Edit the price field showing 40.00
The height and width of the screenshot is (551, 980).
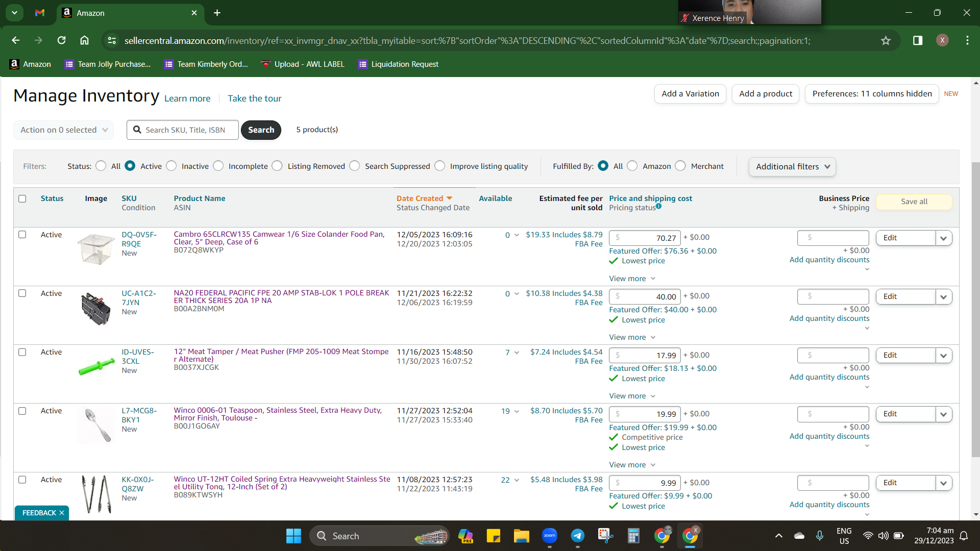pyautogui.click(x=645, y=297)
